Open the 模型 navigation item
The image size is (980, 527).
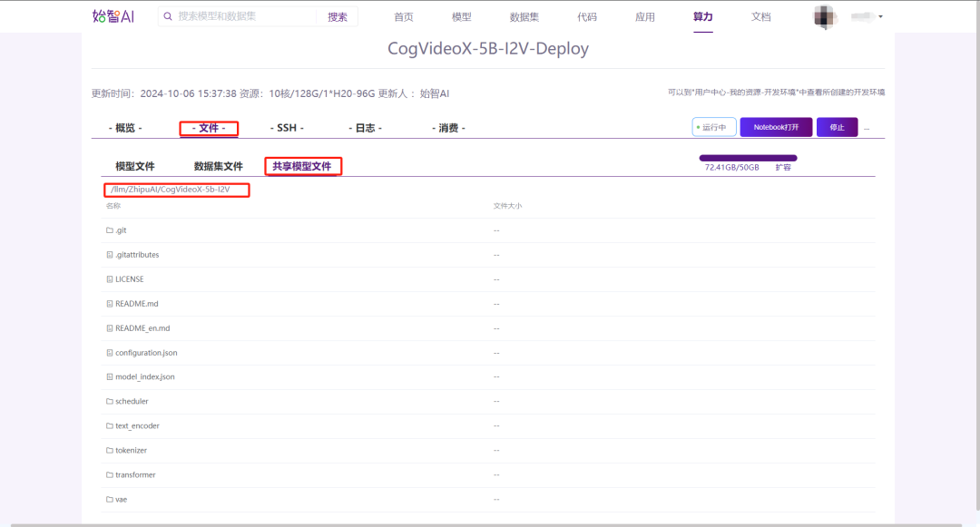point(461,17)
